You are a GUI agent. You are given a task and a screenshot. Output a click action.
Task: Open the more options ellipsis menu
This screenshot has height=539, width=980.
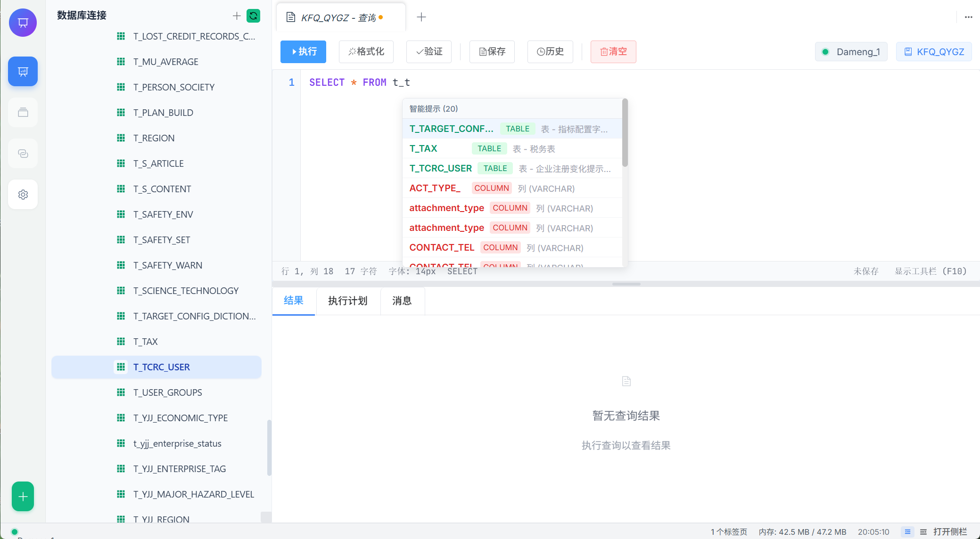(x=968, y=17)
